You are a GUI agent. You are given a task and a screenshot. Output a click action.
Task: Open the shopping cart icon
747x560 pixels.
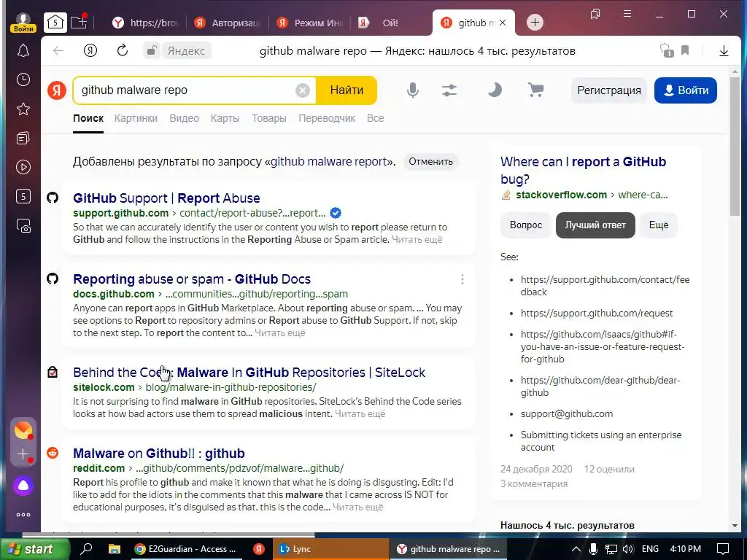(536, 90)
